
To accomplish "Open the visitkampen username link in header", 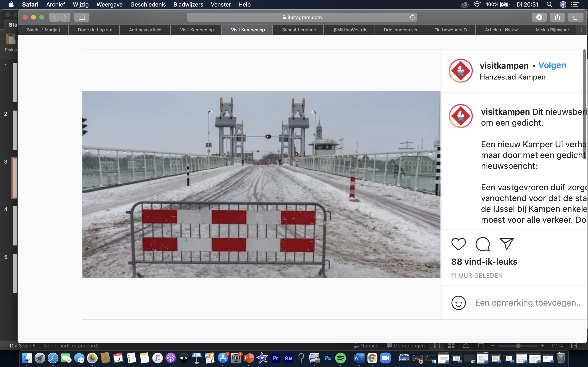I will tap(504, 65).
